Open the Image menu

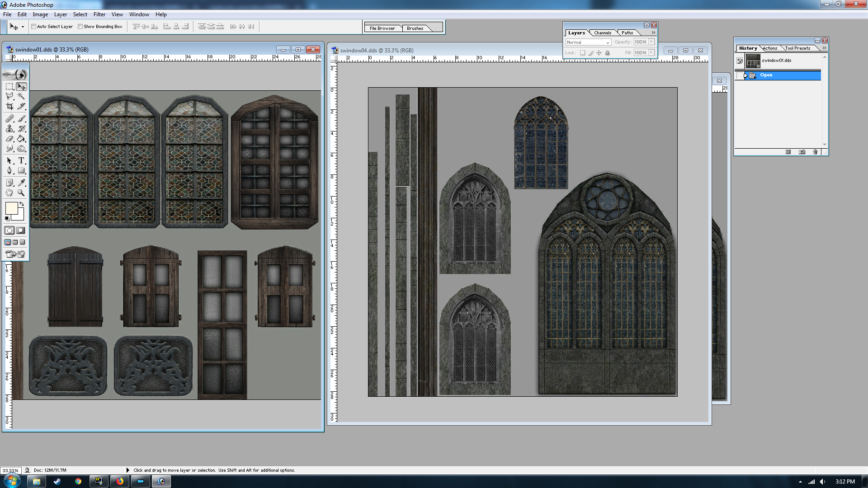coord(40,14)
